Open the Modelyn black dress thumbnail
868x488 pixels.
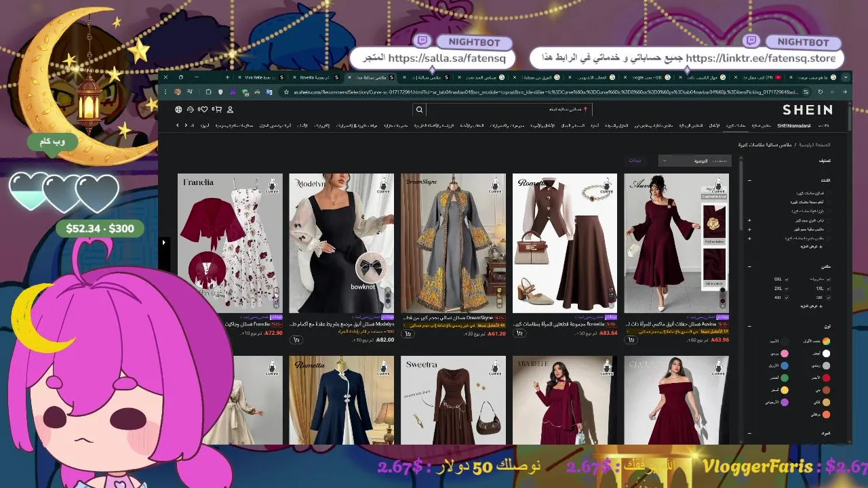tap(341, 243)
